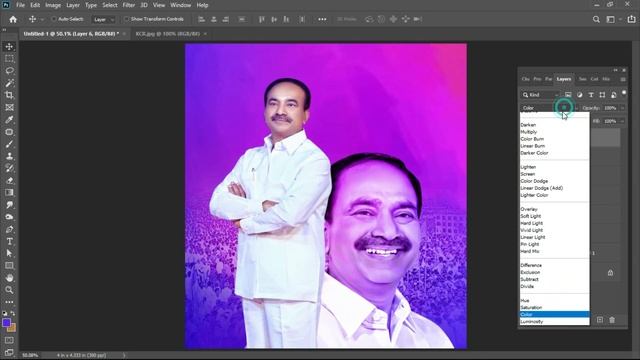Click the tan background color swatch

tap(12, 328)
